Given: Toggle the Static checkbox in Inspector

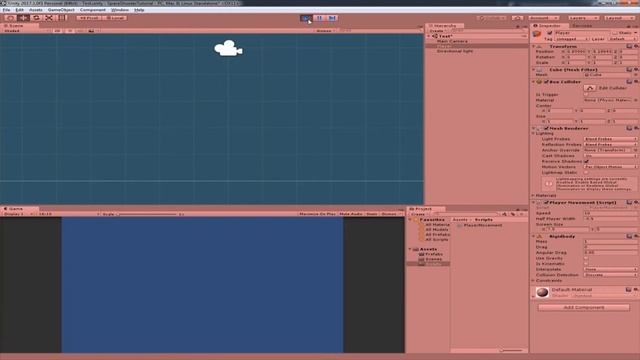Looking at the screenshot, I should (614, 33).
